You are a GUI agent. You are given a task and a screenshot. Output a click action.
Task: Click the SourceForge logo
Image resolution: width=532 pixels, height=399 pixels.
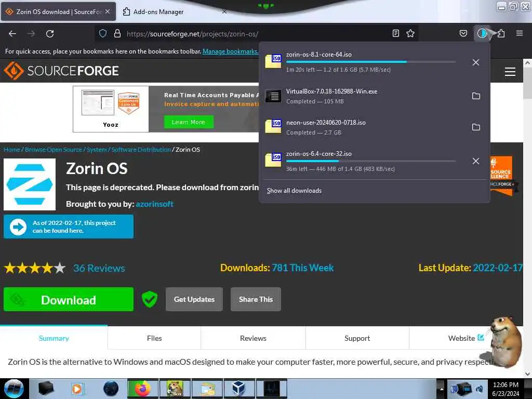click(x=61, y=71)
